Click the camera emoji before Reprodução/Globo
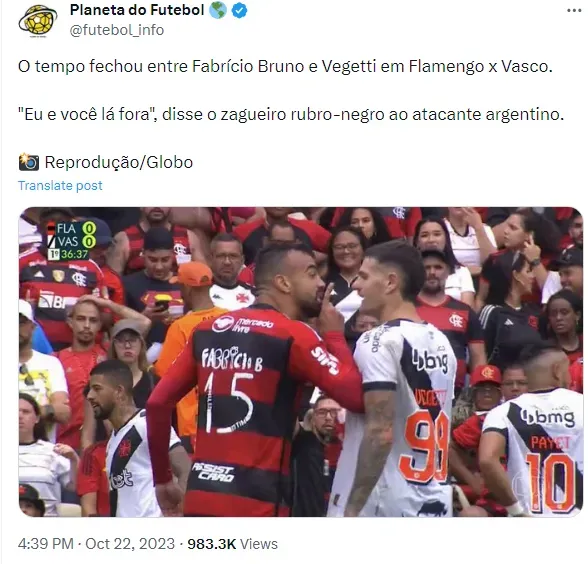Viewport: 588px width, 564px height. [28, 162]
